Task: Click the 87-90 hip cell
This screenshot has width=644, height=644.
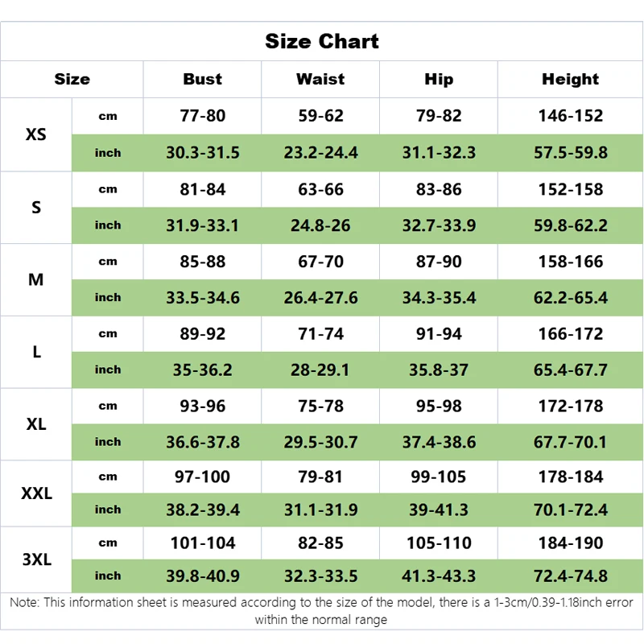Action: (x=439, y=262)
